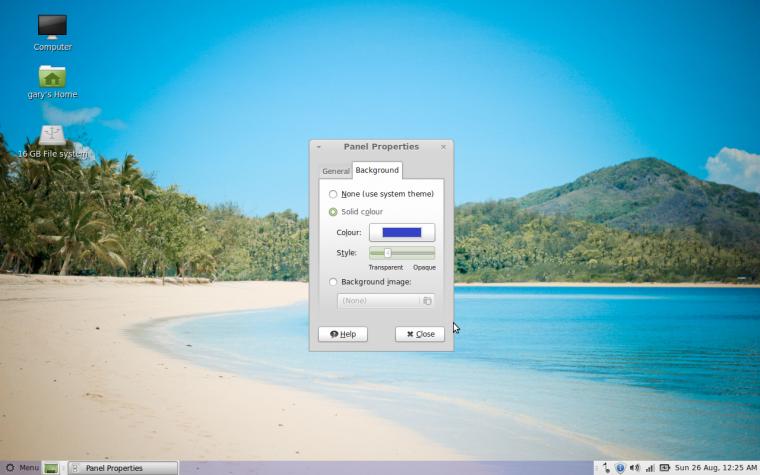
Task: Click the Transparent label under the Style slider
Action: point(386,268)
